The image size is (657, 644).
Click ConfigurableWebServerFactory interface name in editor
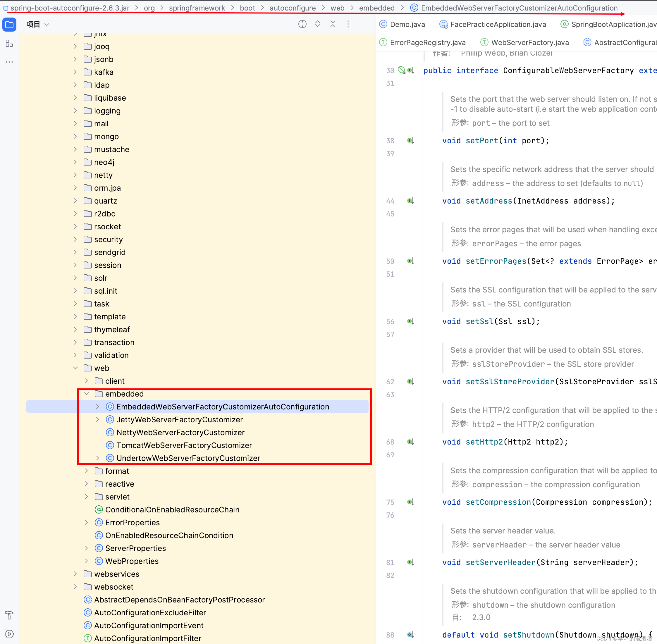click(x=568, y=70)
